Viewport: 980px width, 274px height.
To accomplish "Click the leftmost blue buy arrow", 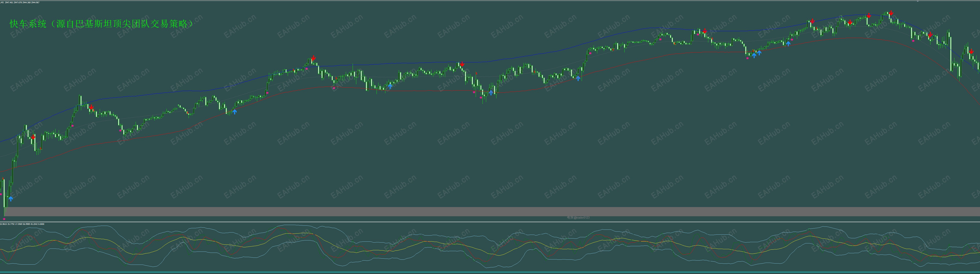I will tap(11, 198).
